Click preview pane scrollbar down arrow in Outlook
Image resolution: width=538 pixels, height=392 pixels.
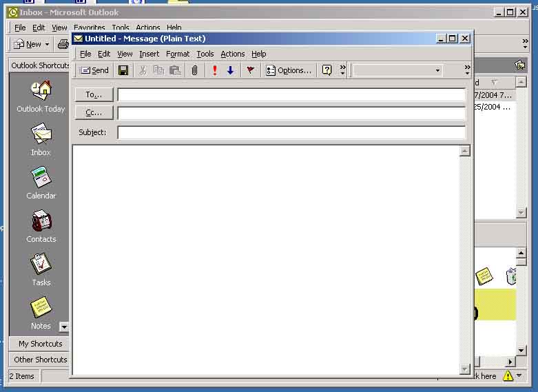click(x=521, y=351)
